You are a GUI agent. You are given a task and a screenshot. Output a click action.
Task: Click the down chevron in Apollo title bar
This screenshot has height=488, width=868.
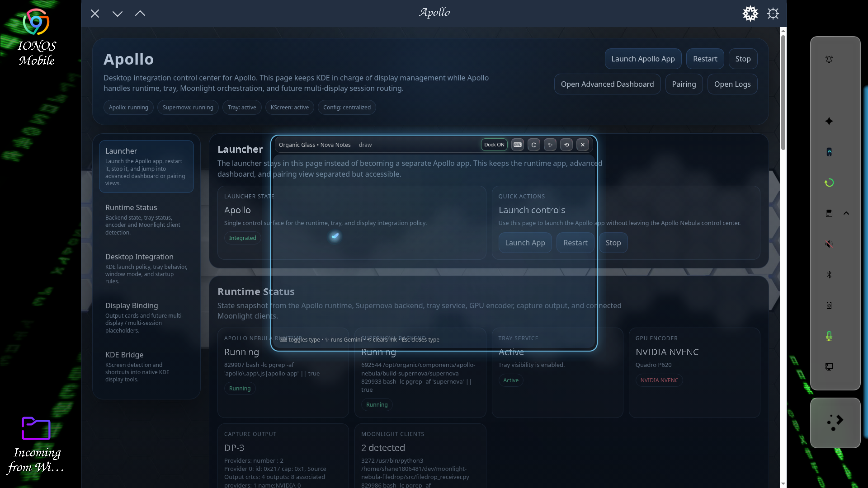click(118, 14)
